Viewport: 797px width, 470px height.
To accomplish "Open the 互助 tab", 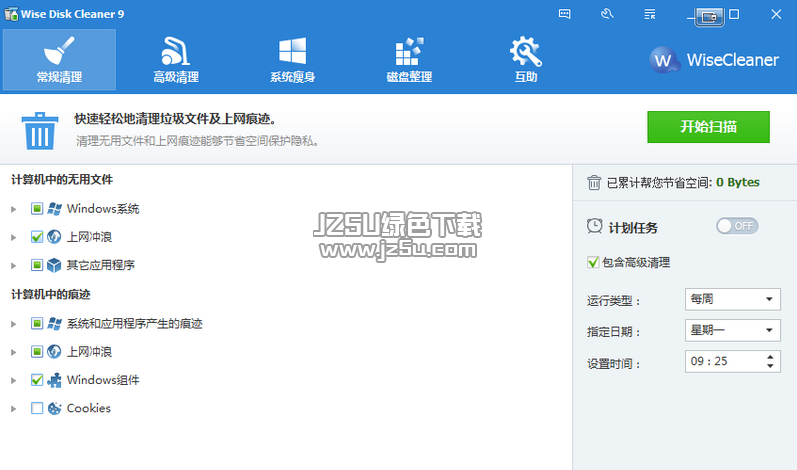I will tap(526, 60).
